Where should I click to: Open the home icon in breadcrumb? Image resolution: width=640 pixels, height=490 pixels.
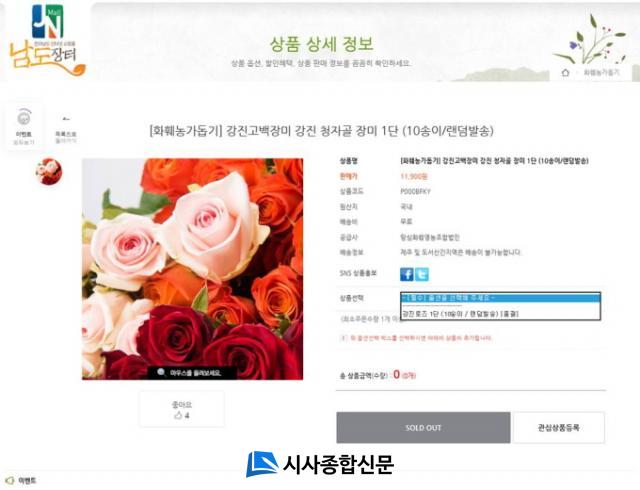(x=565, y=73)
